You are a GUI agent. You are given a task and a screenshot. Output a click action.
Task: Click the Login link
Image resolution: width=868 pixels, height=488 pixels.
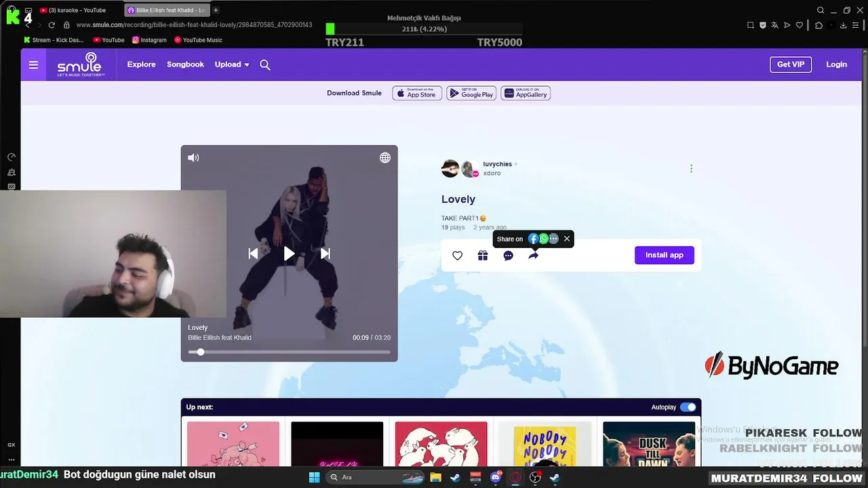836,64
